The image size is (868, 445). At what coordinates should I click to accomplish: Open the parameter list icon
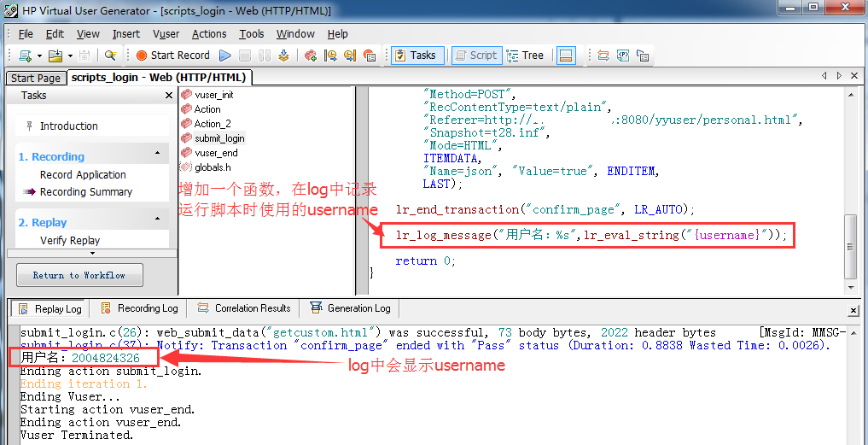623,56
